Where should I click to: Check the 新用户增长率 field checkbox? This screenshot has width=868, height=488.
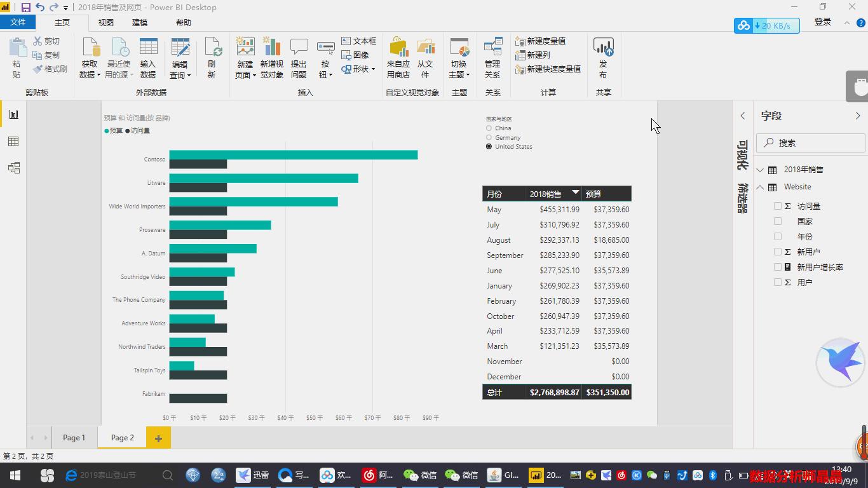coord(778,267)
